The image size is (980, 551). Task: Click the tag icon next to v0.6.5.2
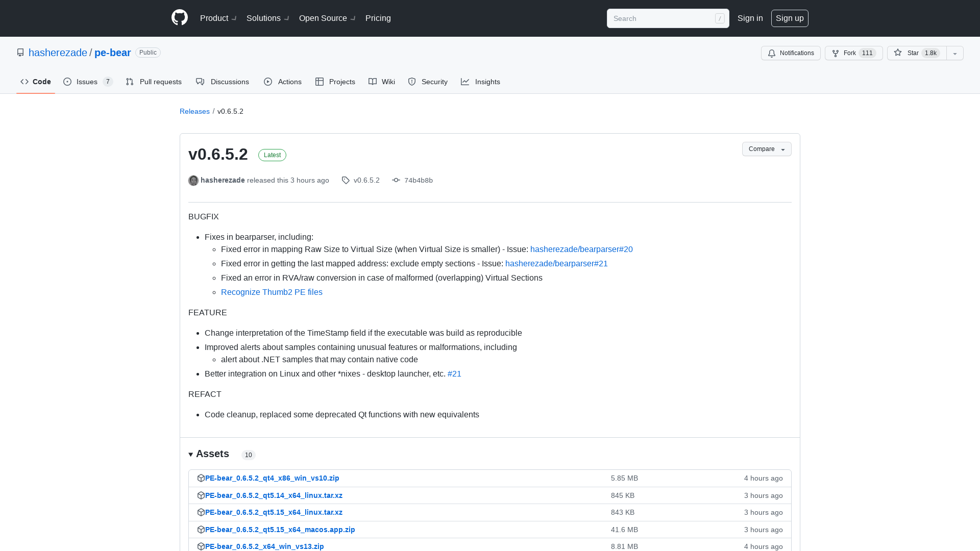click(346, 181)
